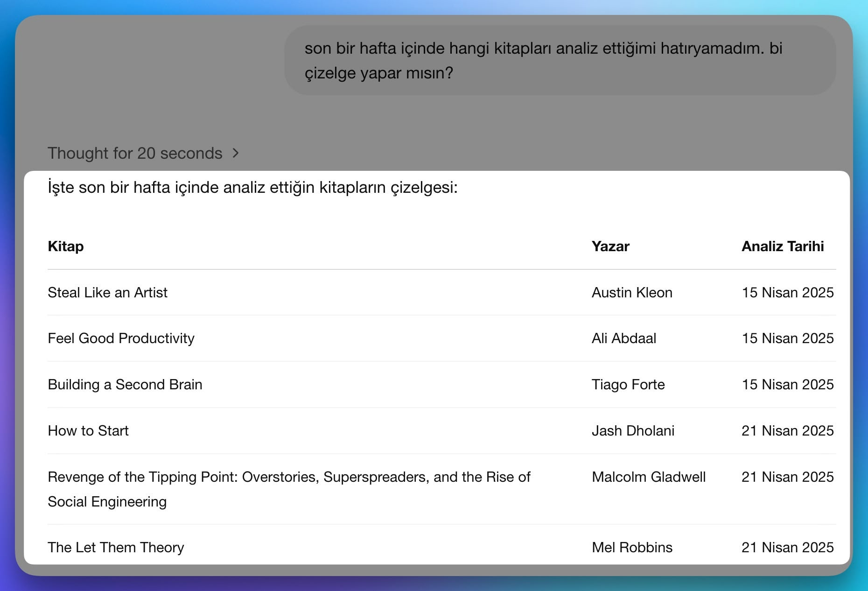Image resolution: width=868 pixels, height=591 pixels.
Task: Select the 'Revenge of the Tipping Point' title cell
Action: [289, 489]
